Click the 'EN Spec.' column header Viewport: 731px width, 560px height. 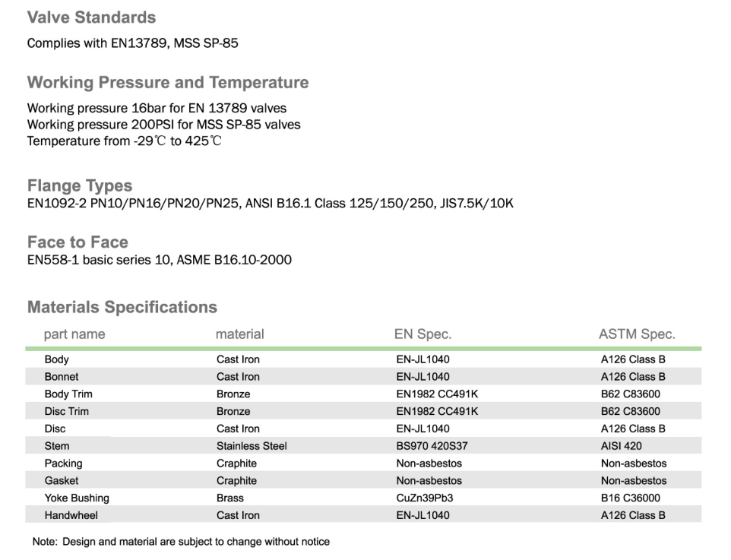coord(423,334)
